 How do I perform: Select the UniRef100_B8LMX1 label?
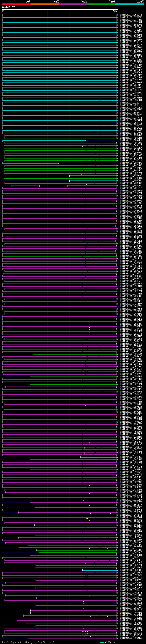tap(131, 128)
